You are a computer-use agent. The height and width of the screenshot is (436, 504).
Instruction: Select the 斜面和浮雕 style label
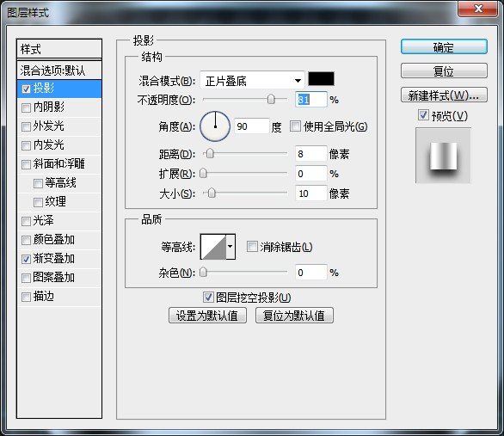59,164
